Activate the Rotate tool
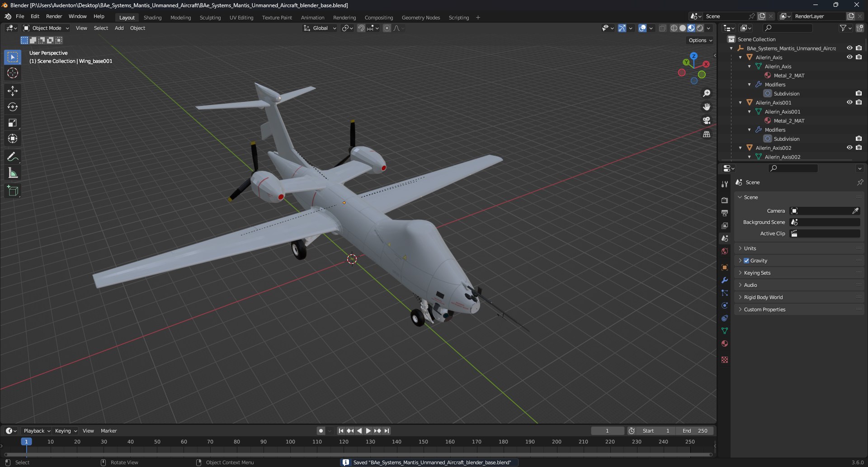Image resolution: width=868 pixels, height=467 pixels. click(x=13, y=107)
